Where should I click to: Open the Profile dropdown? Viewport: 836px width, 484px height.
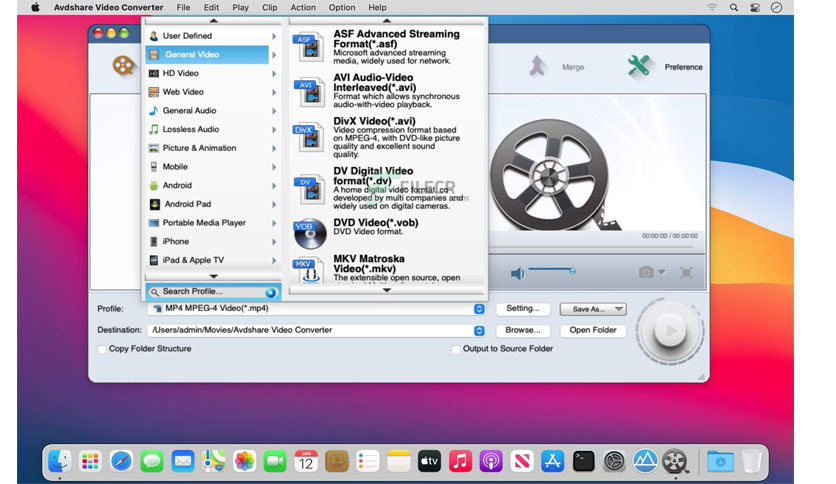[479, 309]
